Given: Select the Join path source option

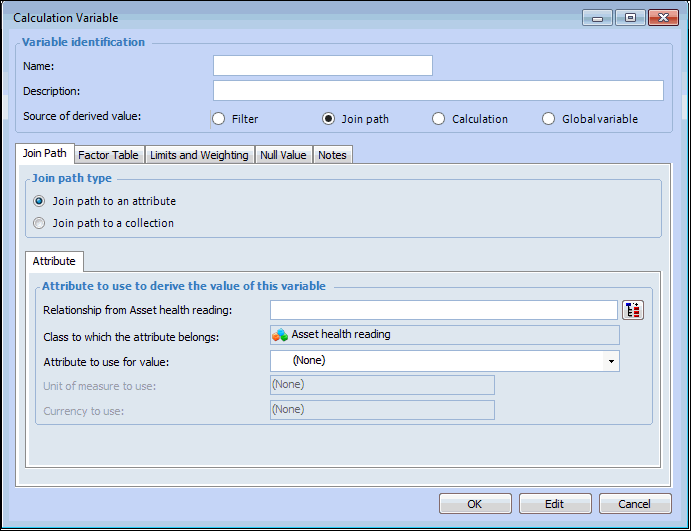Looking at the screenshot, I should pyautogui.click(x=329, y=119).
